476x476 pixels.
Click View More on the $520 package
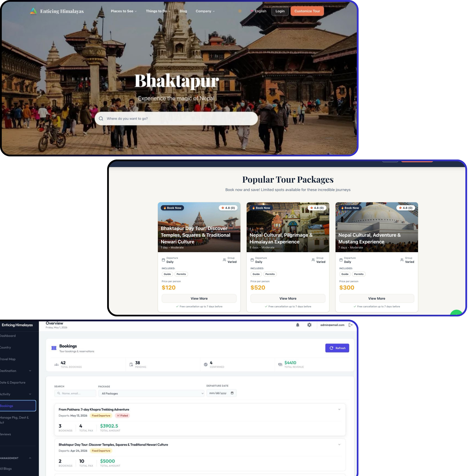click(288, 298)
